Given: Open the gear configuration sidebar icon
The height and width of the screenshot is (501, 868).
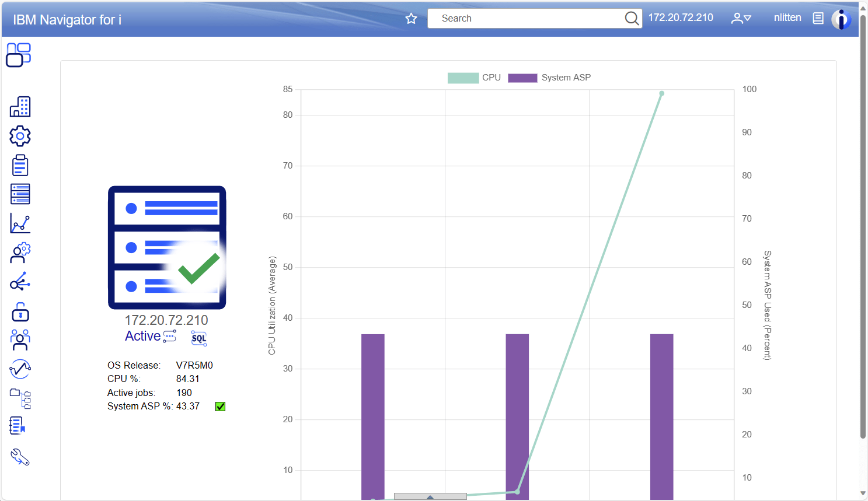Looking at the screenshot, I should tap(20, 136).
